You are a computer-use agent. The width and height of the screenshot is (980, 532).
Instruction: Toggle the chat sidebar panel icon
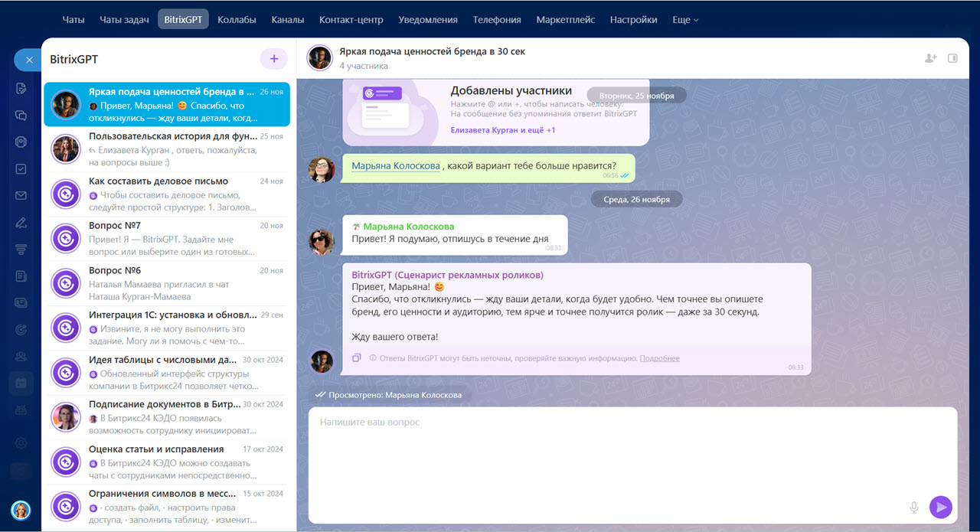(952, 58)
